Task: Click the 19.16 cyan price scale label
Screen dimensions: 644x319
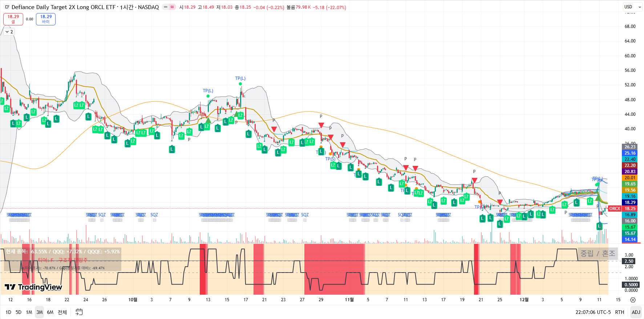Action: [630, 196]
